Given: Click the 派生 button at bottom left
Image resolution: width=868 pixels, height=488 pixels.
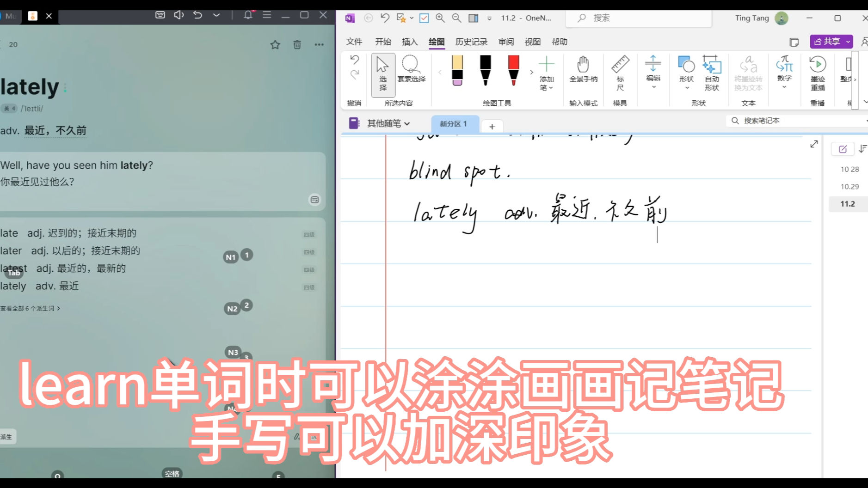Looking at the screenshot, I should click(x=7, y=437).
